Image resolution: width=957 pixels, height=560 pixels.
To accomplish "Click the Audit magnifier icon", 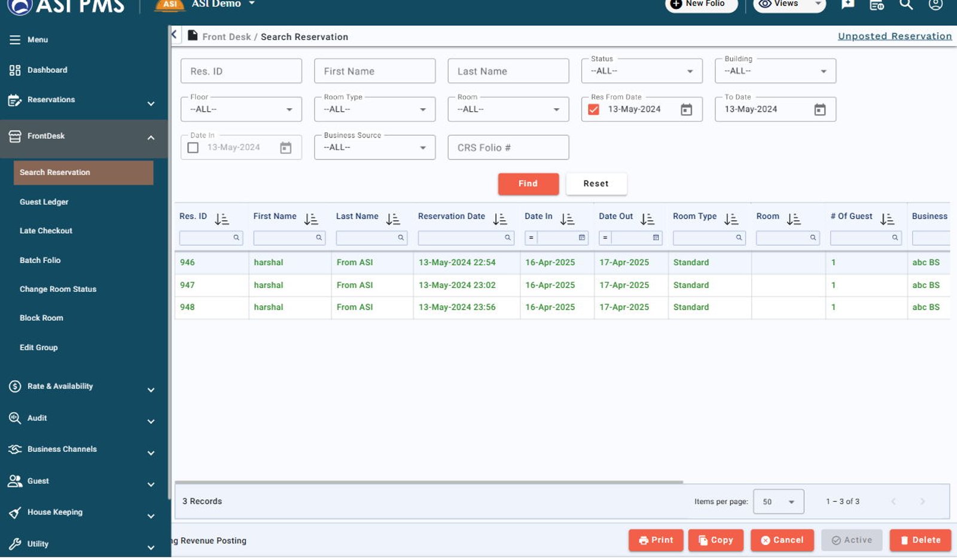I will (x=15, y=418).
